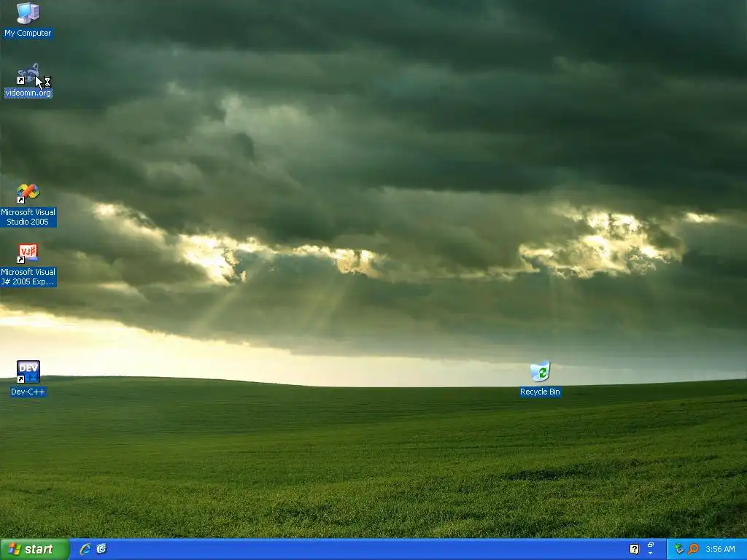Click the second Quick Launch icon beside Internet Explorer

[101, 549]
